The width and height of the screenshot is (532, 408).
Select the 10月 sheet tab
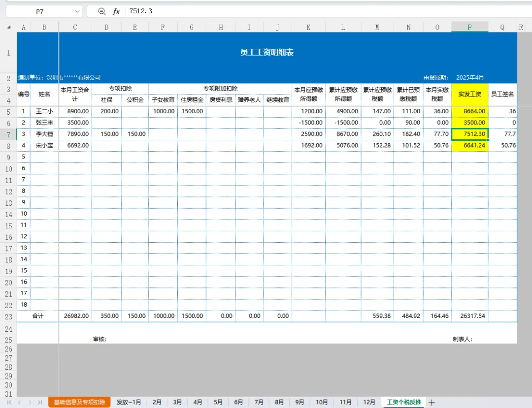coord(322,402)
